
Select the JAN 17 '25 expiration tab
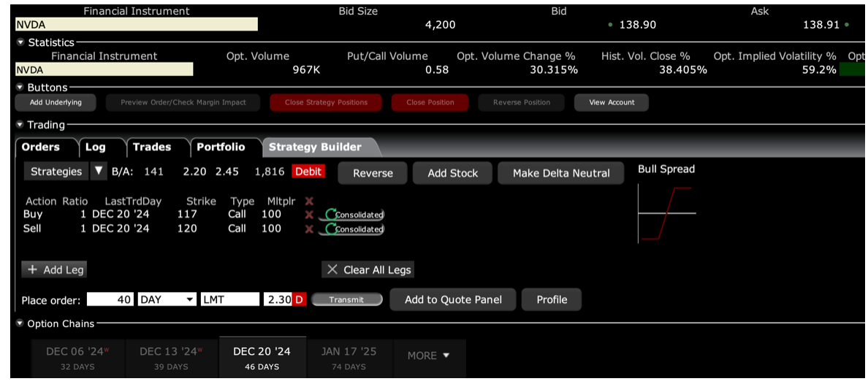[349, 358]
